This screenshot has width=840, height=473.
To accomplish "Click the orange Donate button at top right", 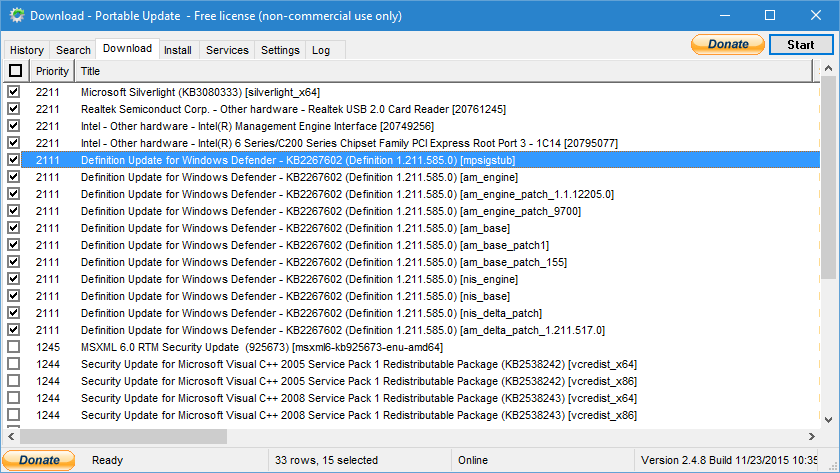I will click(x=728, y=45).
